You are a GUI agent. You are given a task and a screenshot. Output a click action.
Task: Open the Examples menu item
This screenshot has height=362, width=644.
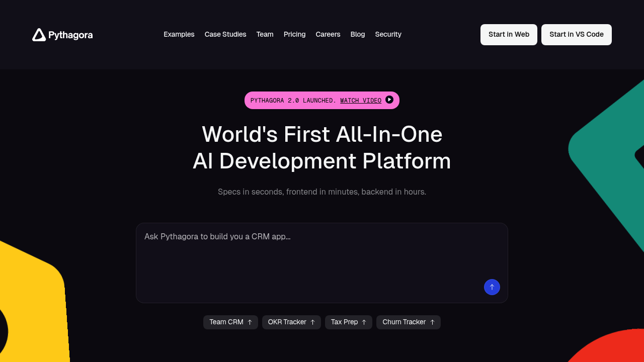click(x=179, y=34)
